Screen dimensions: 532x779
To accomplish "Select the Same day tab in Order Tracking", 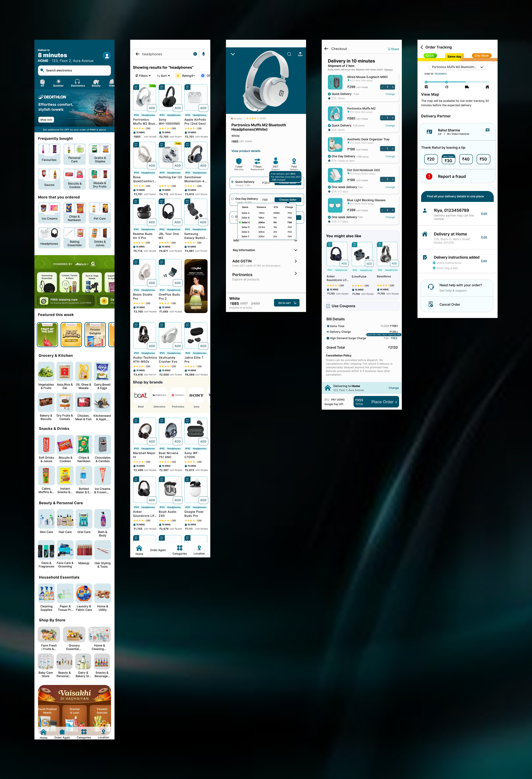I will tap(454, 56).
